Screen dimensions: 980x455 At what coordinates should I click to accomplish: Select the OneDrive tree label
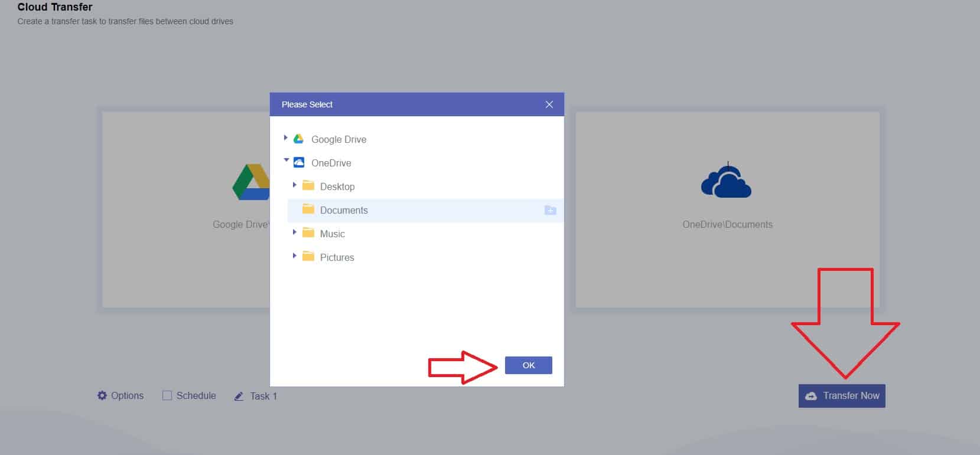tap(331, 163)
